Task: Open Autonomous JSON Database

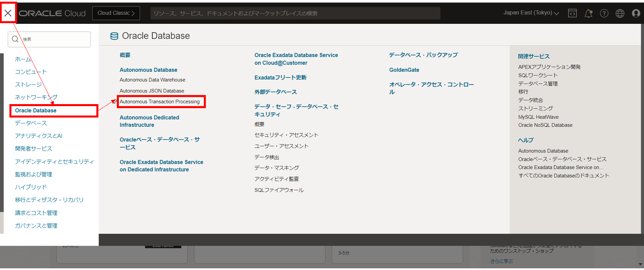Action: (x=152, y=91)
